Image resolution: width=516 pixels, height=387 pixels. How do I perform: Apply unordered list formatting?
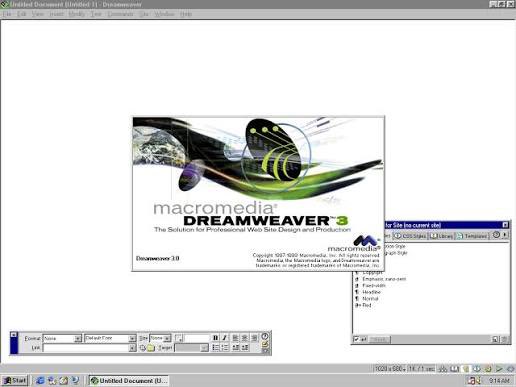pyautogui.click(x=216, y=348)
